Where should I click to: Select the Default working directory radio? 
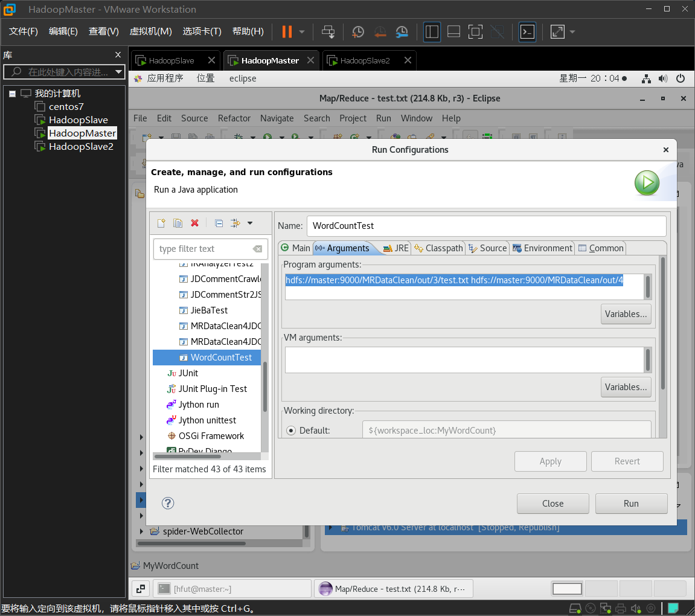point(291,431)
